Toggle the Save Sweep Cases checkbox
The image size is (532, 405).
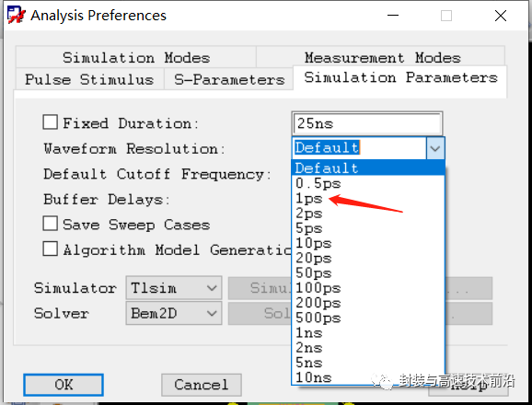[x=50, y=224]
